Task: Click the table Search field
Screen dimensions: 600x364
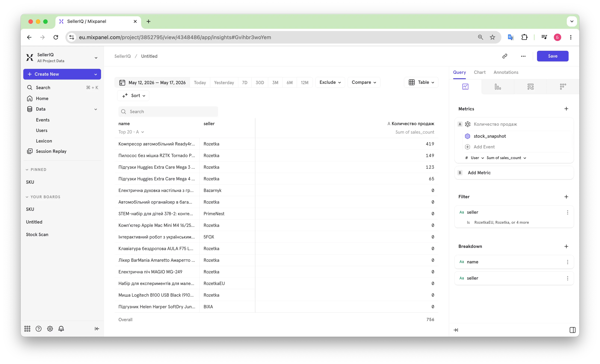Action: click(x=168, y=111)
